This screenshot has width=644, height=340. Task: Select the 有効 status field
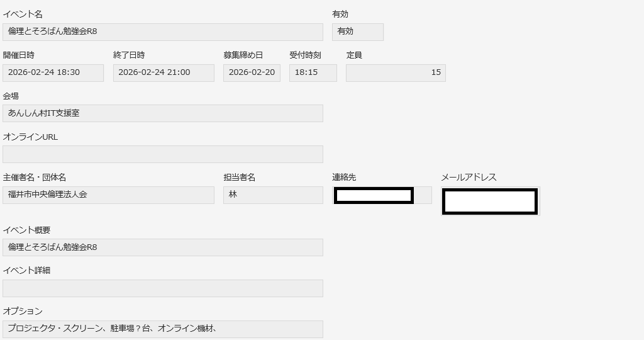point(357,32)
